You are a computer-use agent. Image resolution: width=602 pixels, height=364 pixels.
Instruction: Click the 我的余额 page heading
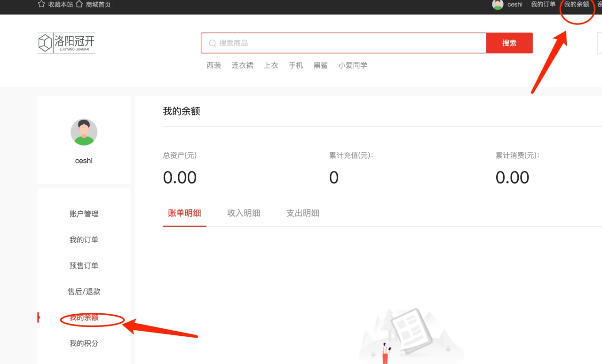click(x=182, y=111)
